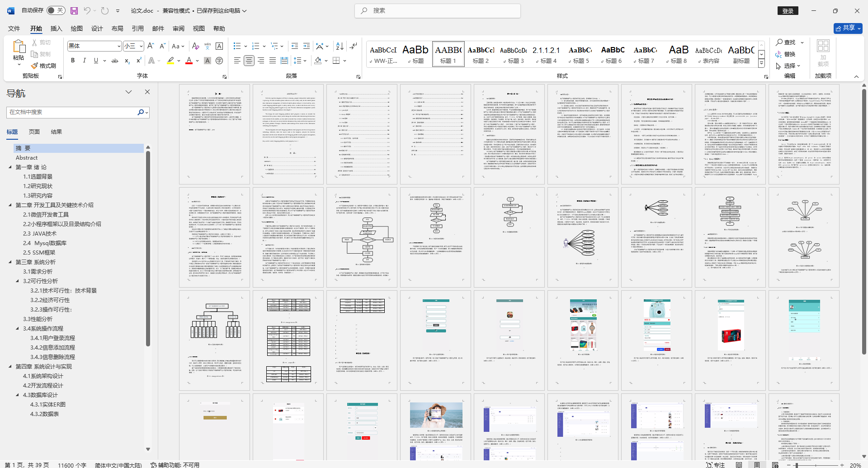The height and width of the screenshot is (468, 868).
Task: Click the font color red A swatch
Action: [189, 61]
